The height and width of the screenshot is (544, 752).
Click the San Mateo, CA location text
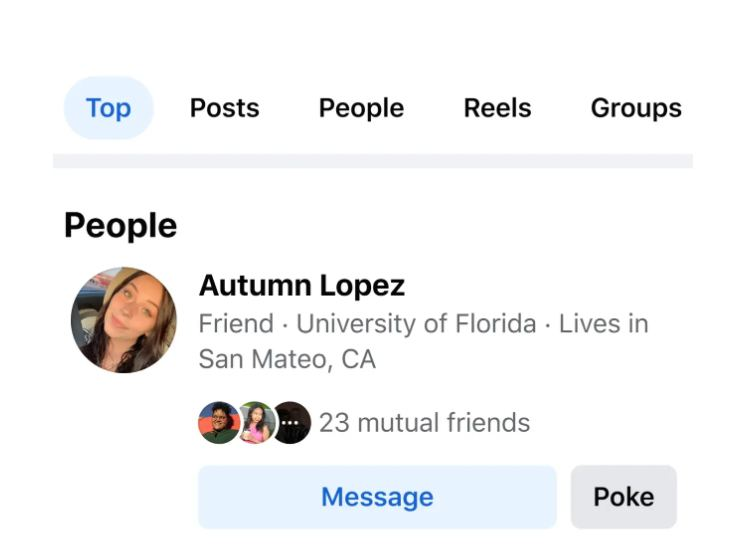click(x=287, y=359)
